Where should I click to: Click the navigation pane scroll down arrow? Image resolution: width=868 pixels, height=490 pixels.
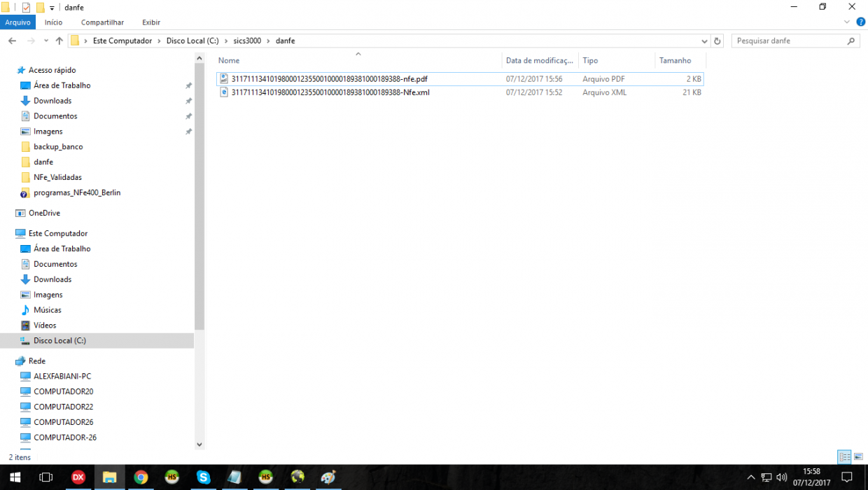click(x=199, y=444)
